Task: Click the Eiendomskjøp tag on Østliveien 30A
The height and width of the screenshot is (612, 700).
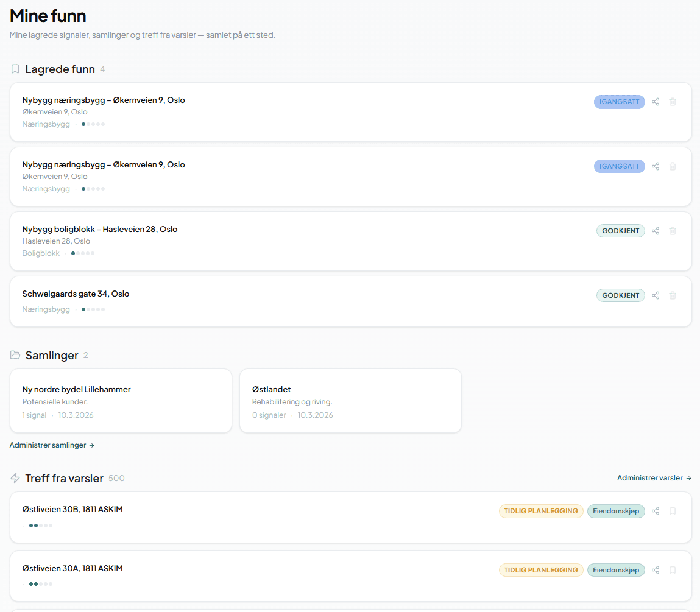Action: 616,570
